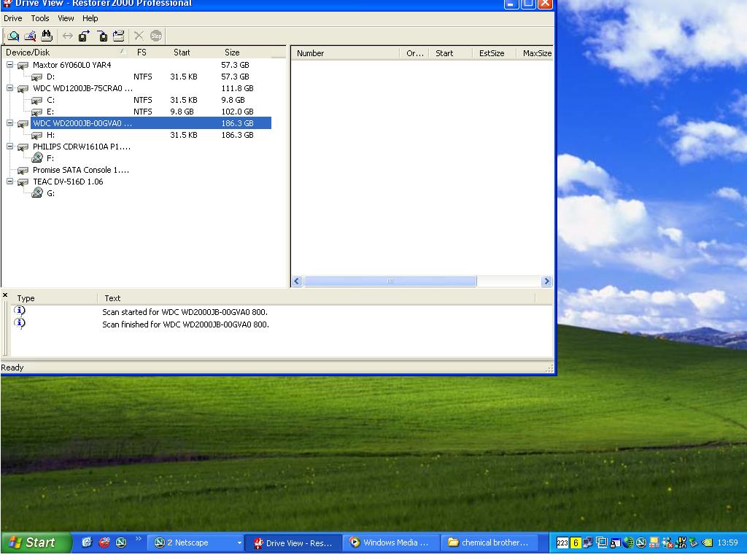Collapse the PHILIPS CDRW1610A drive node
This screenshot has height=560, width=747.
[9, 146]
